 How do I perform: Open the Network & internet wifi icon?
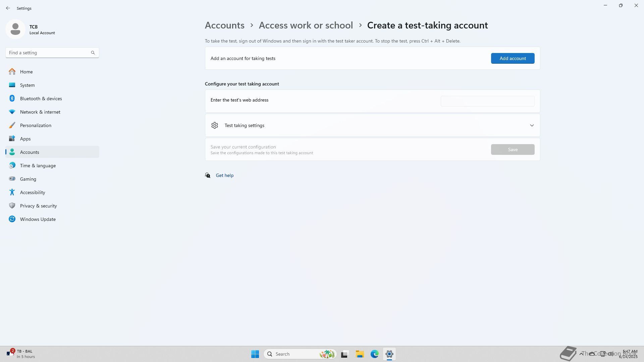pos(12,112)
